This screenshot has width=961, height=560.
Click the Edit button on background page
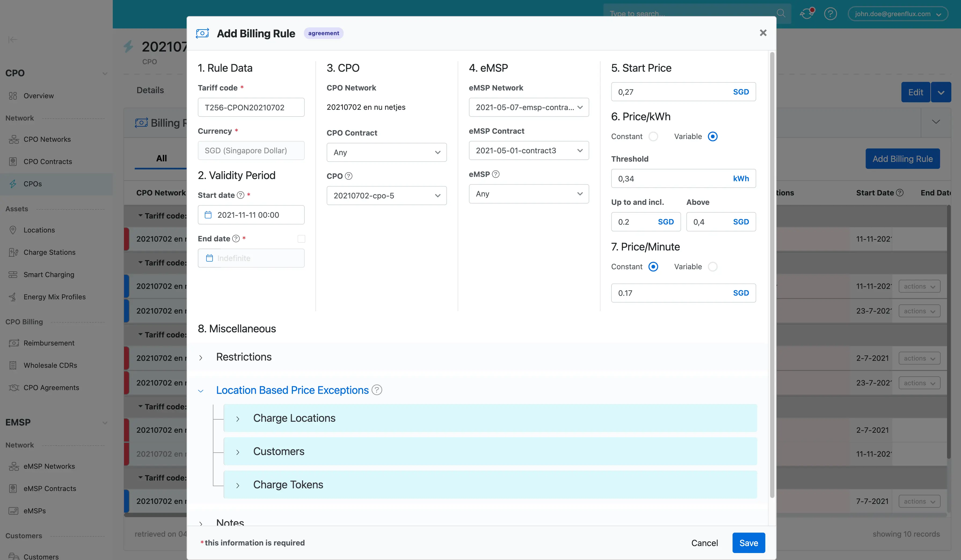pyautogui.click(x=915, y=92)
